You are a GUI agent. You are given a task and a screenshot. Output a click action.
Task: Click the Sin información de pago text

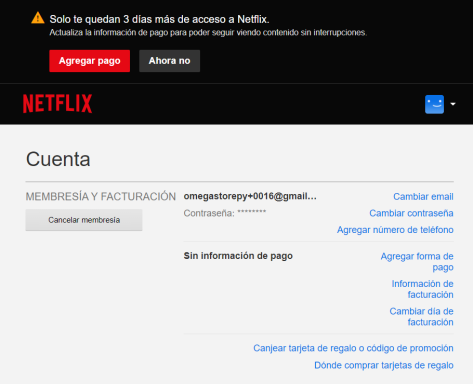coord(238,256)
